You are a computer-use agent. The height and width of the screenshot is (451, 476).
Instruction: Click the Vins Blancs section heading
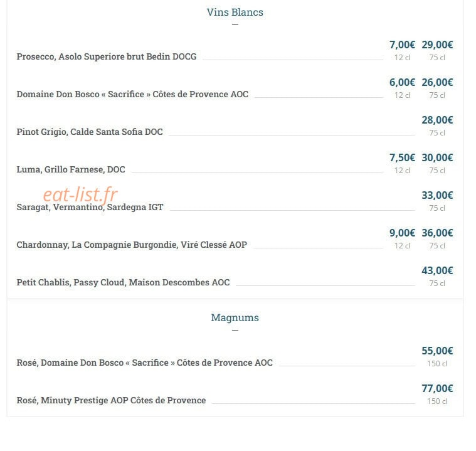(x=235, y=12)
